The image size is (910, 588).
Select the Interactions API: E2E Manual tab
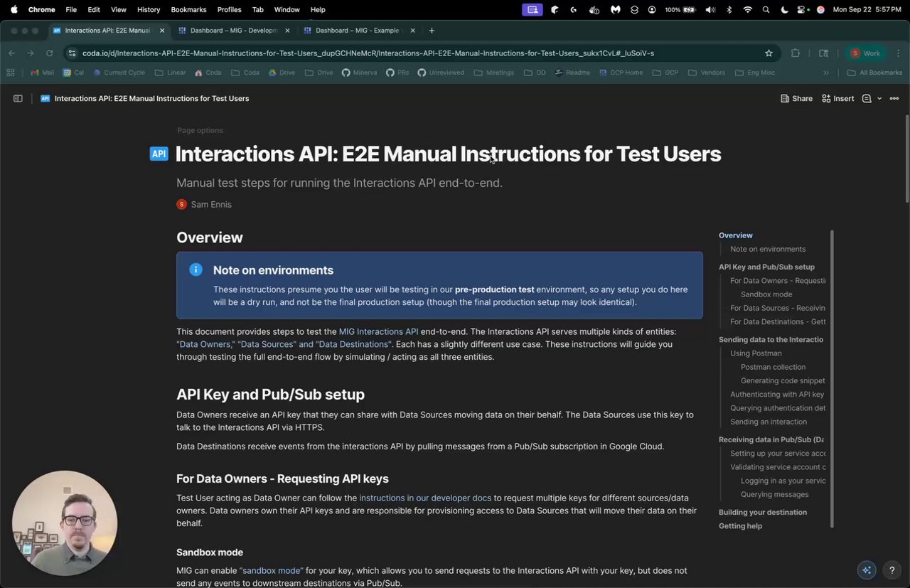click(x=109, y=31)
